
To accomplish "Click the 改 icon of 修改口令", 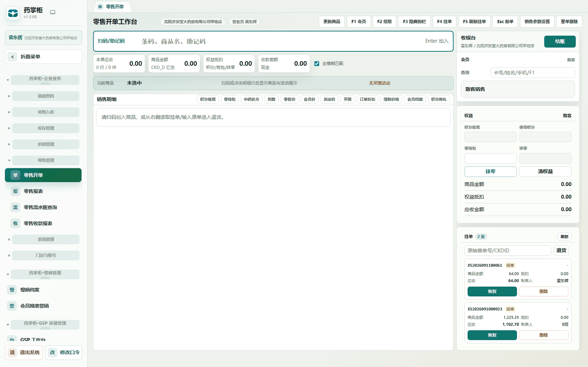I will click(52, 353).
